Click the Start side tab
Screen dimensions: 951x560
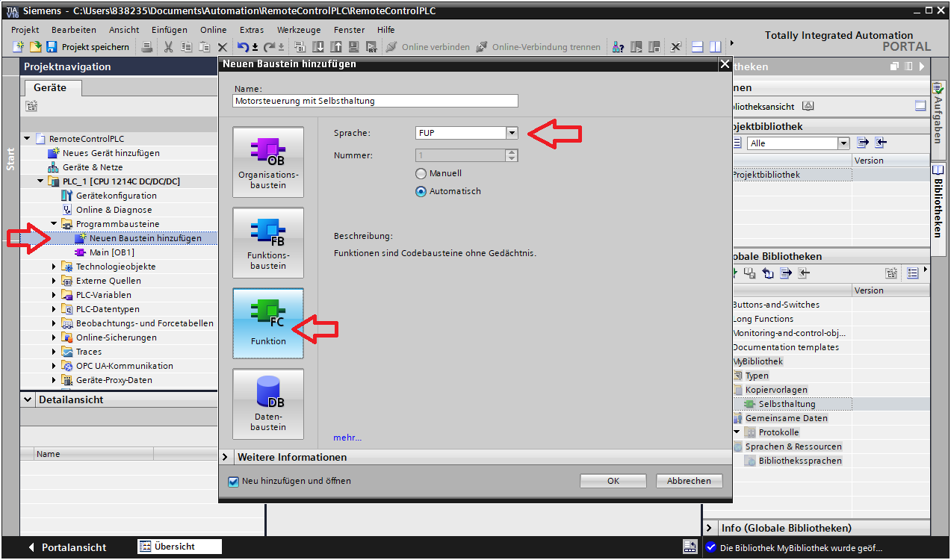(10, 158)
